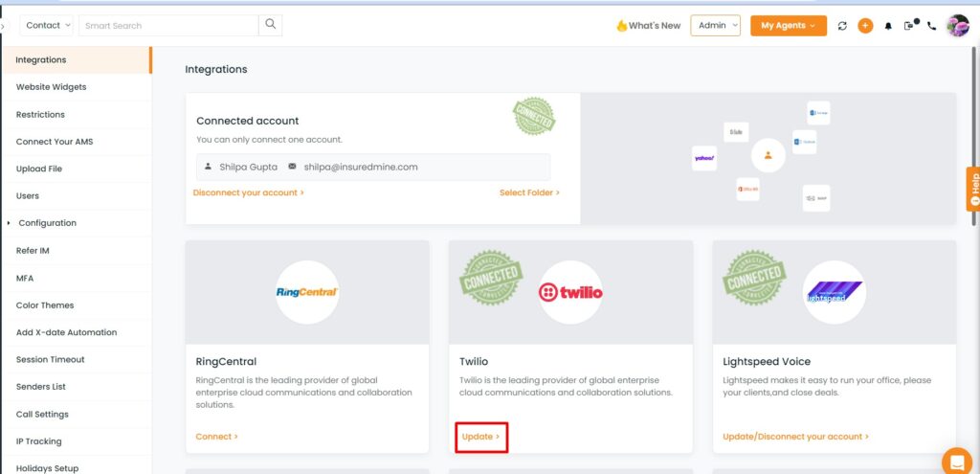Open the My Agents dropdown

coord(789,26)
